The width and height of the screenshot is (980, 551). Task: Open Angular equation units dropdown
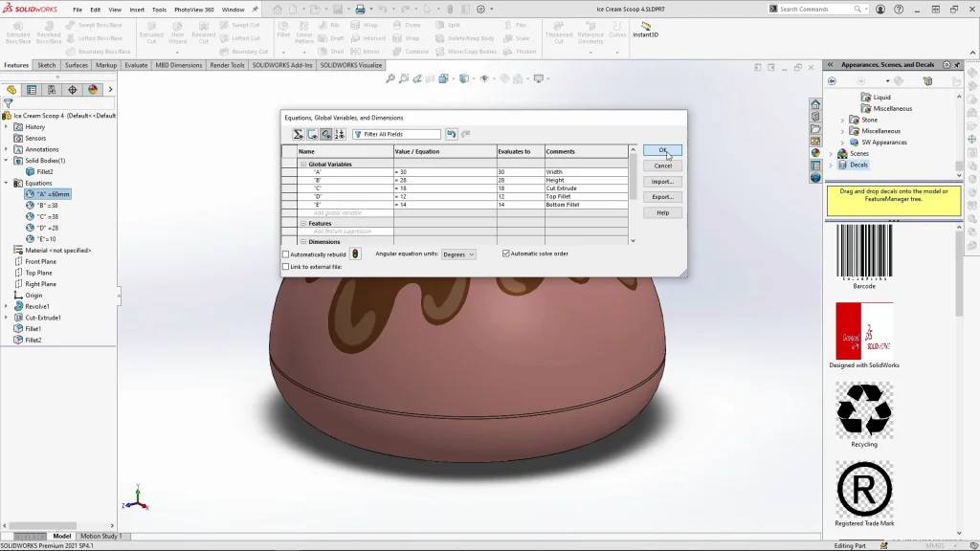(x=458, y=254)
